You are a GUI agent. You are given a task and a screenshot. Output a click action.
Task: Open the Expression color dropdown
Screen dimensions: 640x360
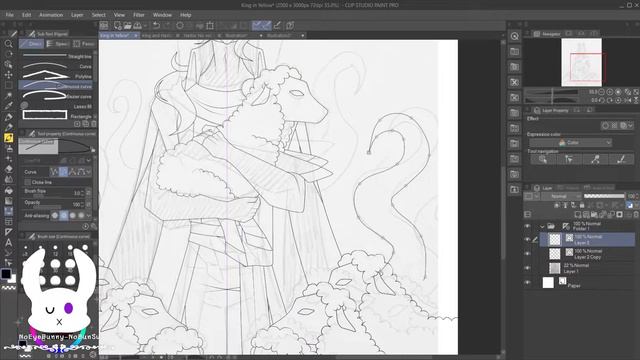click(x=570, y=142)
